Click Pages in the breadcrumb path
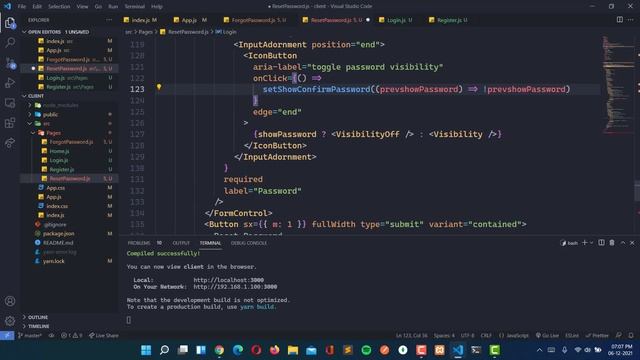Viewport: 640px width, 360px height. [146, 31]
